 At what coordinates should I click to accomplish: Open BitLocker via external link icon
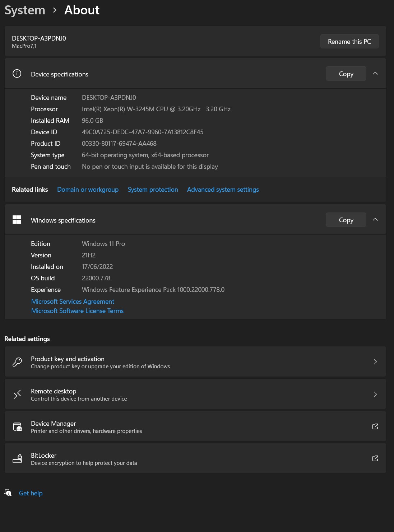pos(375,458)
